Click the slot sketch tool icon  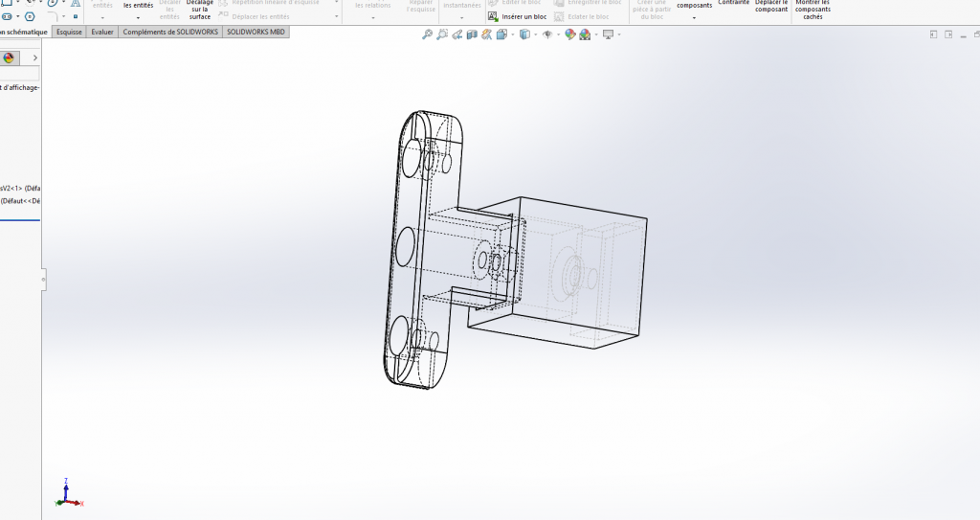[7, 16]
